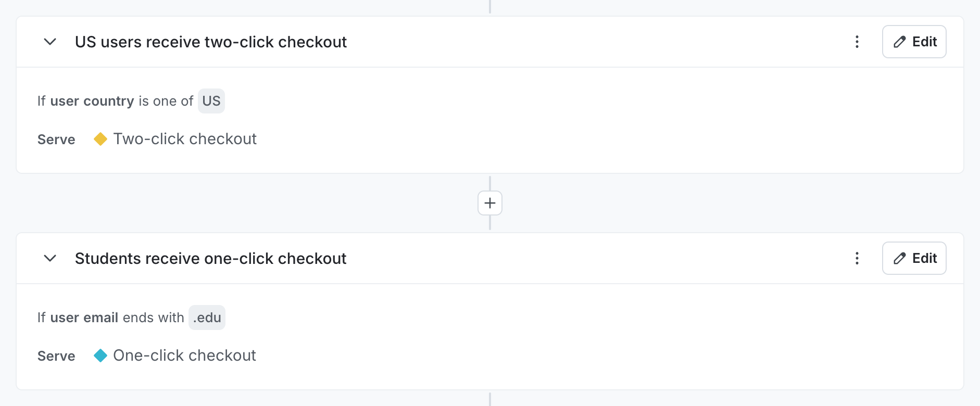
Task: Open the One-click checkout variant
Action: [x=185, y=355]
